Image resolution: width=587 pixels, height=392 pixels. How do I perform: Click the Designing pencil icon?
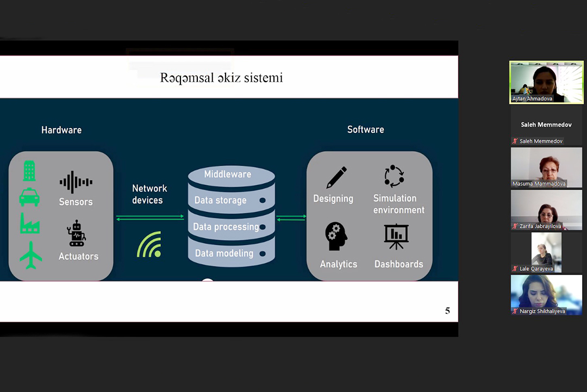click(336, 178)
